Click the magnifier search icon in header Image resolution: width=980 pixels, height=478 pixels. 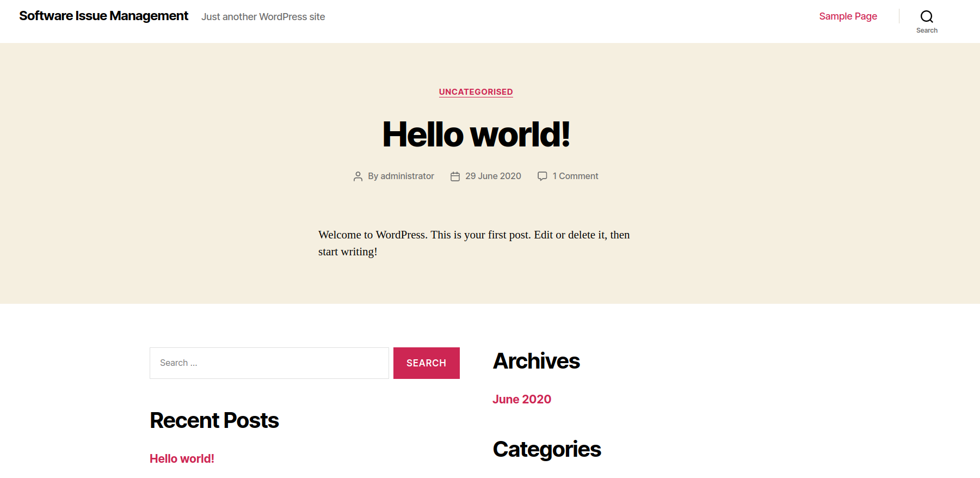click(x=926, y=17)
